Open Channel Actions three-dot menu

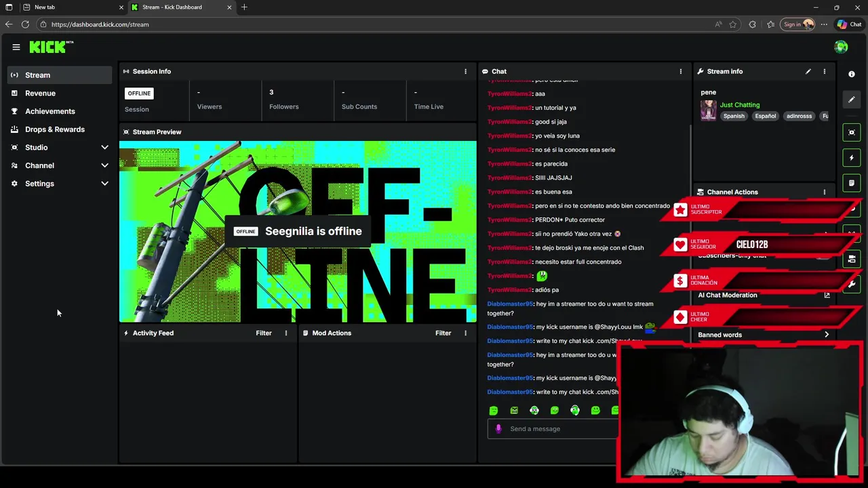[824, 192]
